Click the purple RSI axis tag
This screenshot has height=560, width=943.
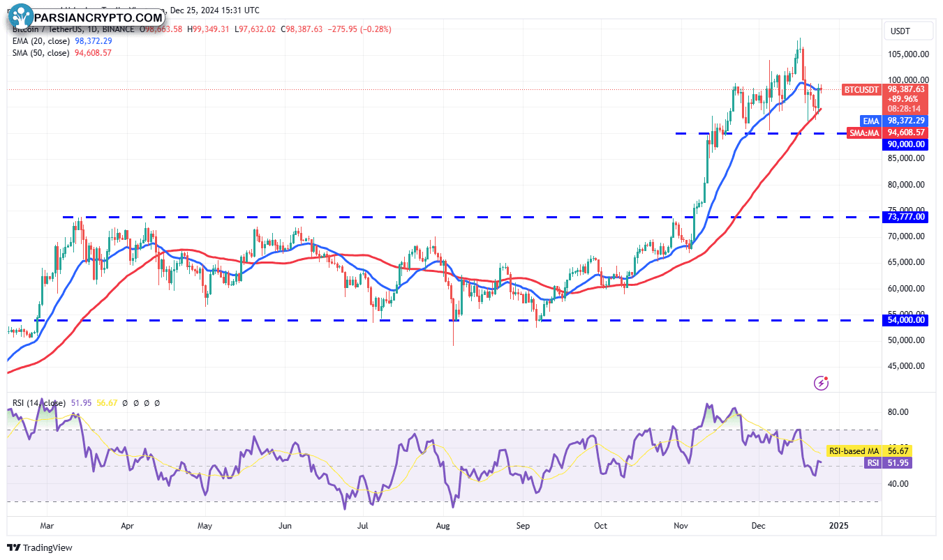tap(873, 463)
